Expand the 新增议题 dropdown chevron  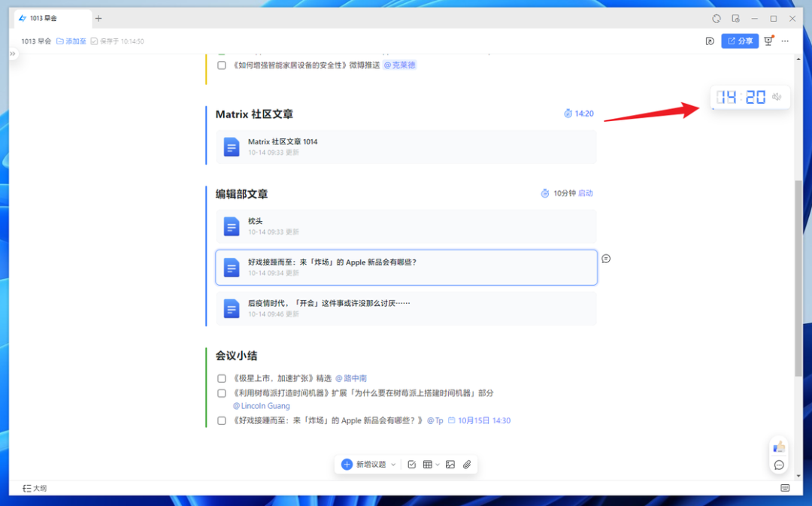[x=393, y=465]
